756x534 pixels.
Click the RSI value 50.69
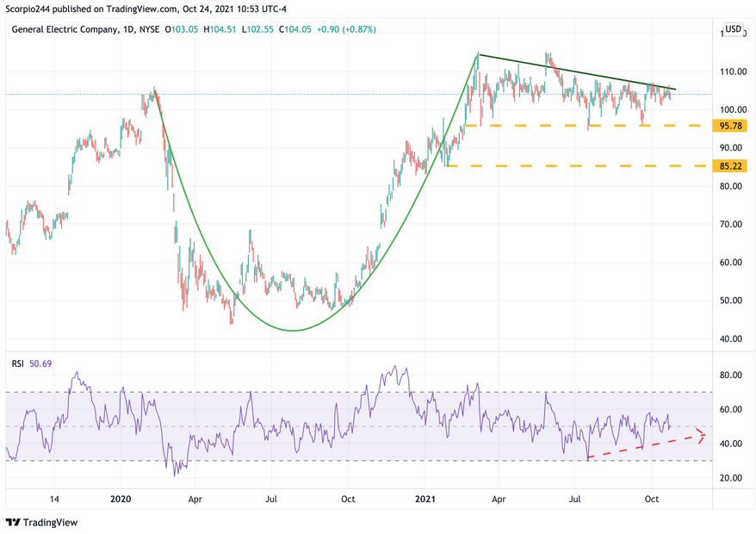click(x=40, y=363)
